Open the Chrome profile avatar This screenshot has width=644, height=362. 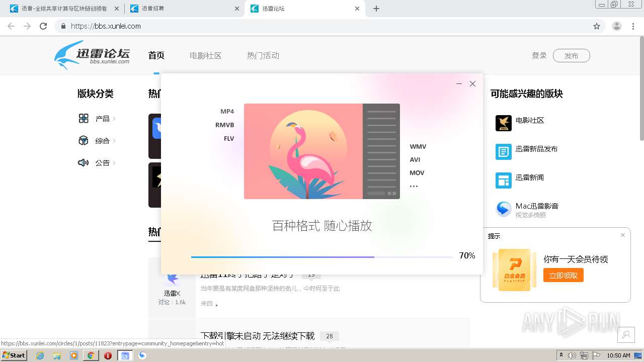coord(617,26)
